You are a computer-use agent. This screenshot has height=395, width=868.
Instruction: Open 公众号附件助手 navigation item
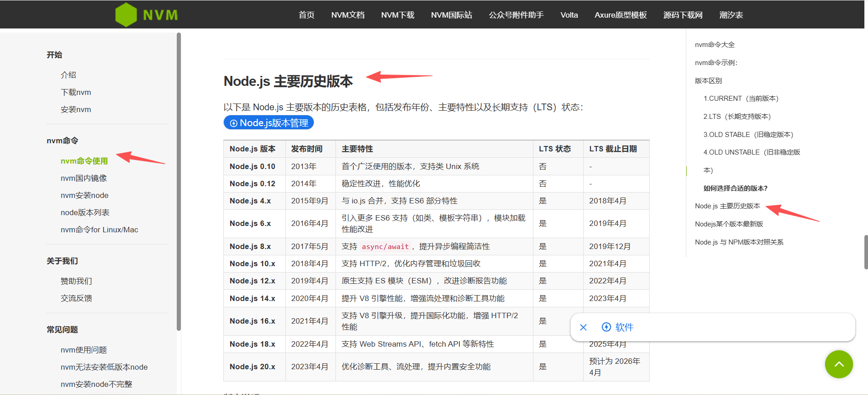point(516,15)
